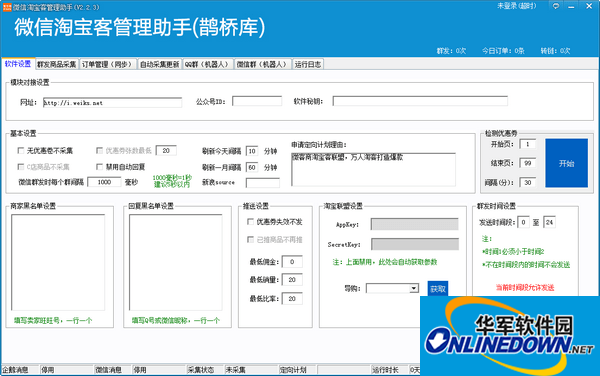Edit the 结束页 field
This screenshot has width=600, height=376.
[x=527, y=163]
